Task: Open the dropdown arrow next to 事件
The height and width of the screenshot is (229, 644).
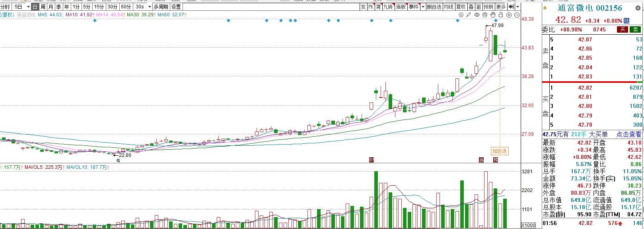Action: pos(423,7)
